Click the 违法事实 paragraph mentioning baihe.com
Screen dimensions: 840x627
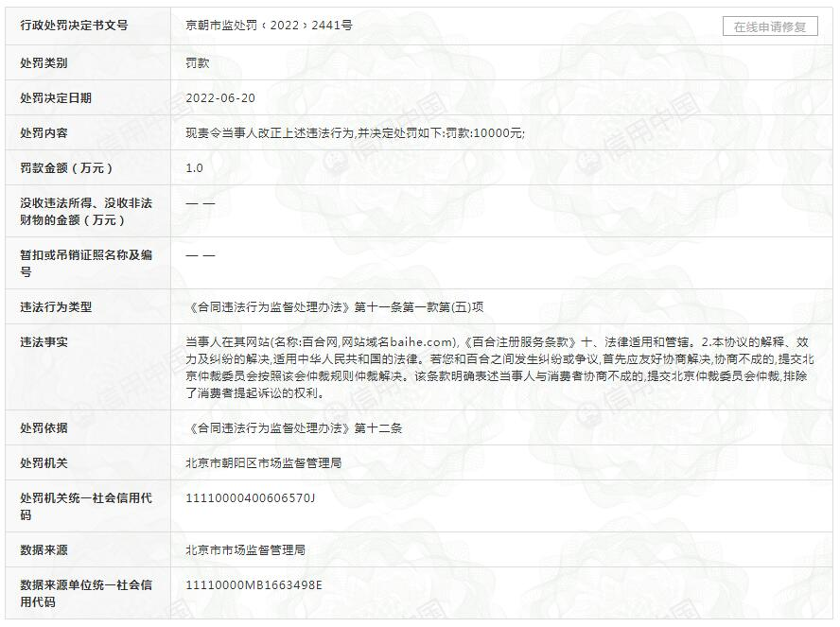[499, 367]
